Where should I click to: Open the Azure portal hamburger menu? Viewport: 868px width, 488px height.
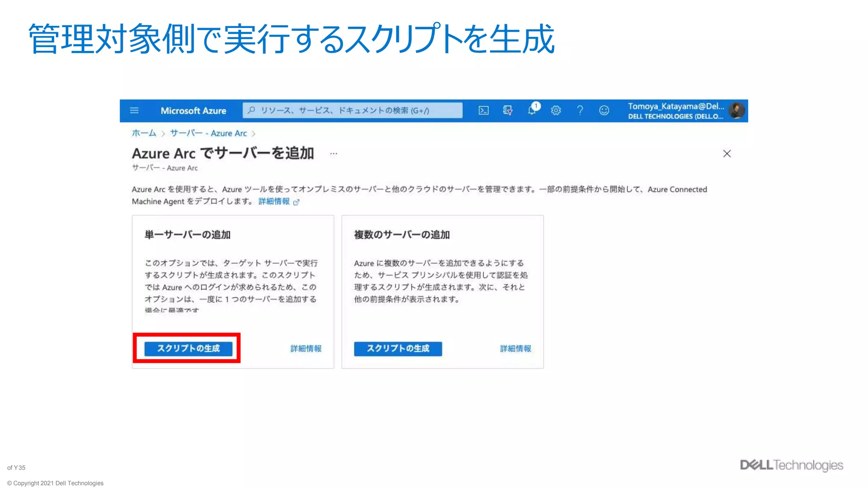pyautogui.click(x=134, y=111)
